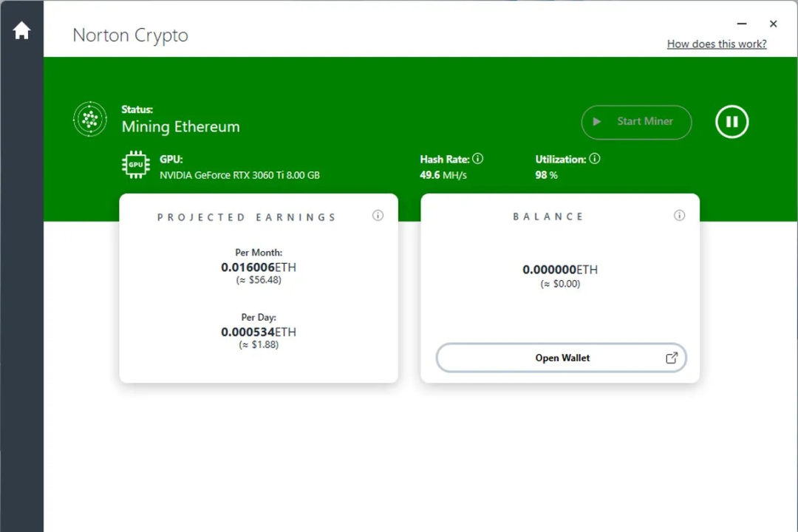798x532 pixels.
Task: Pause the miner with the round pause button
Action: pyautogui.click(x=731, y=122)
